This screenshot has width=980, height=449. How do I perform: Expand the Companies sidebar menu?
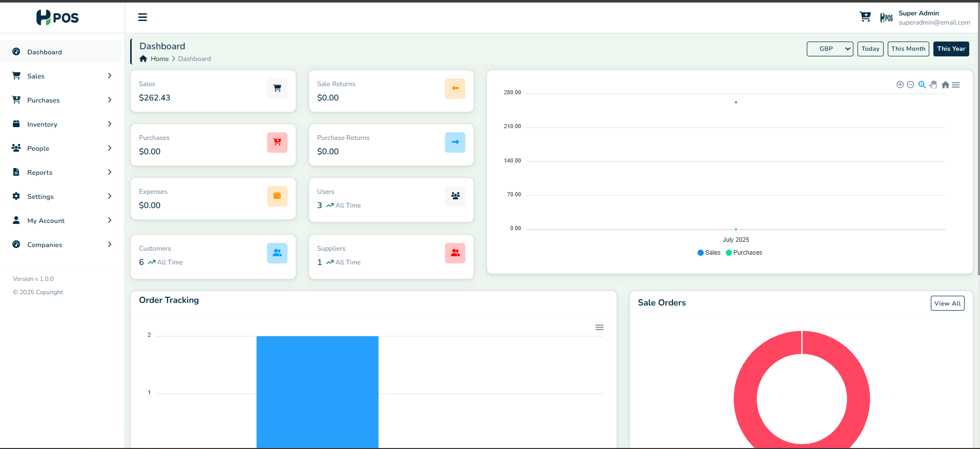[62, 244]
